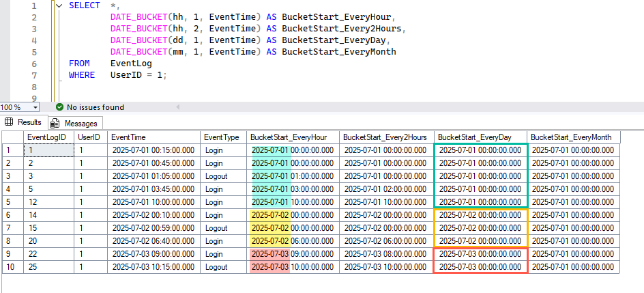Click the Results tab grid icon
Viewport: 644px width, 293px height.
[x=9, y=122]
